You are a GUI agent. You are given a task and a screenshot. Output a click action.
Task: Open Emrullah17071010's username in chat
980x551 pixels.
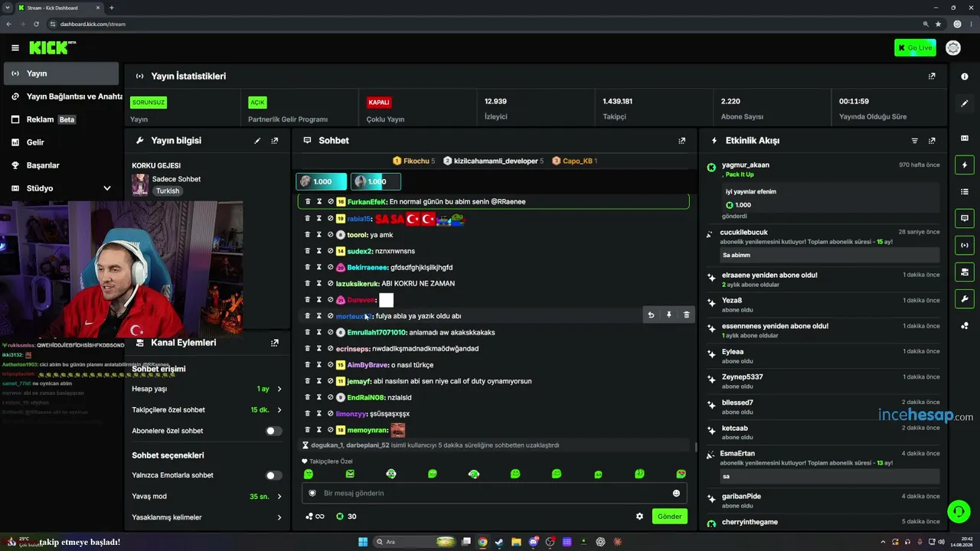(x=377, y=333)
